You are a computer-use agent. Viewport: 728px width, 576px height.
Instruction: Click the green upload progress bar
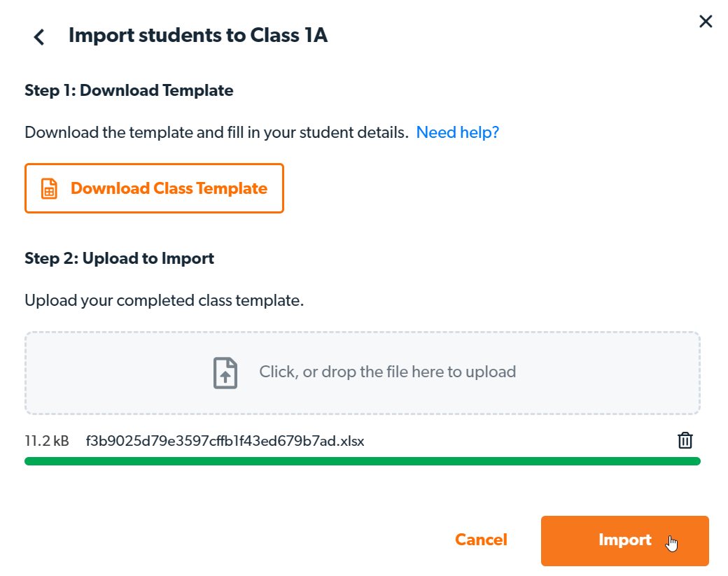(362, 461)
